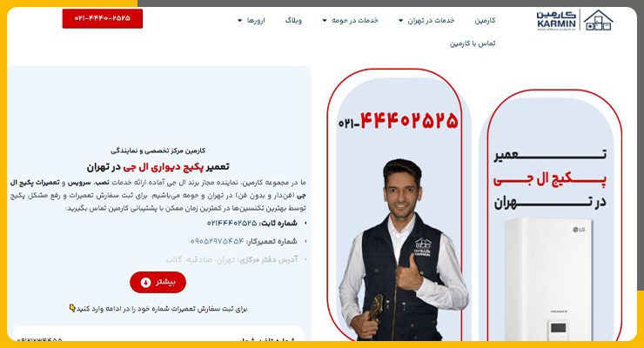The height and width of the screenshot is (348, 644).
Task: Click the red phone number button in header
Action: [x=103, y=18]
